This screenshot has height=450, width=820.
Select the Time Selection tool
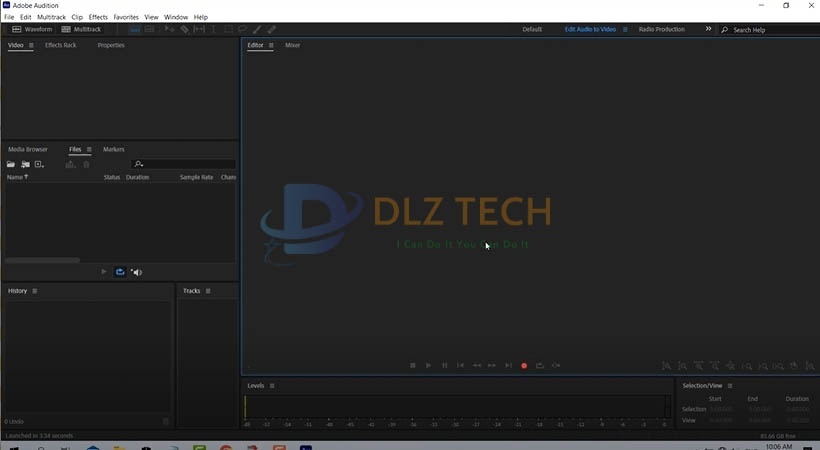coord(213,30)
